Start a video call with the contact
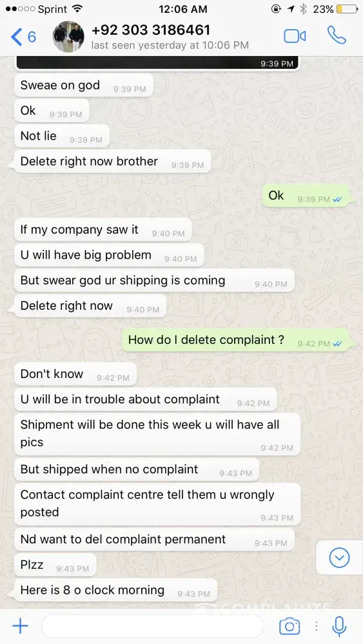The width and height of the screenshot is (363, 644). tap(295, 37)
